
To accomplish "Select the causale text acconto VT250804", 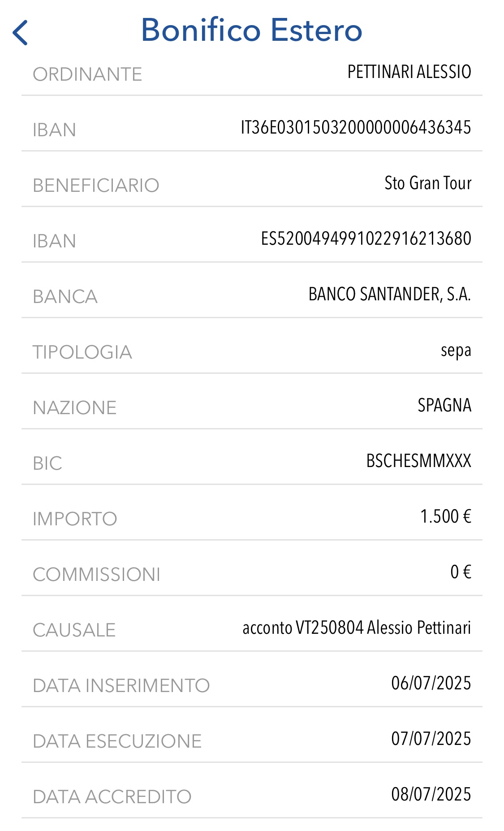I will point(303,628).
